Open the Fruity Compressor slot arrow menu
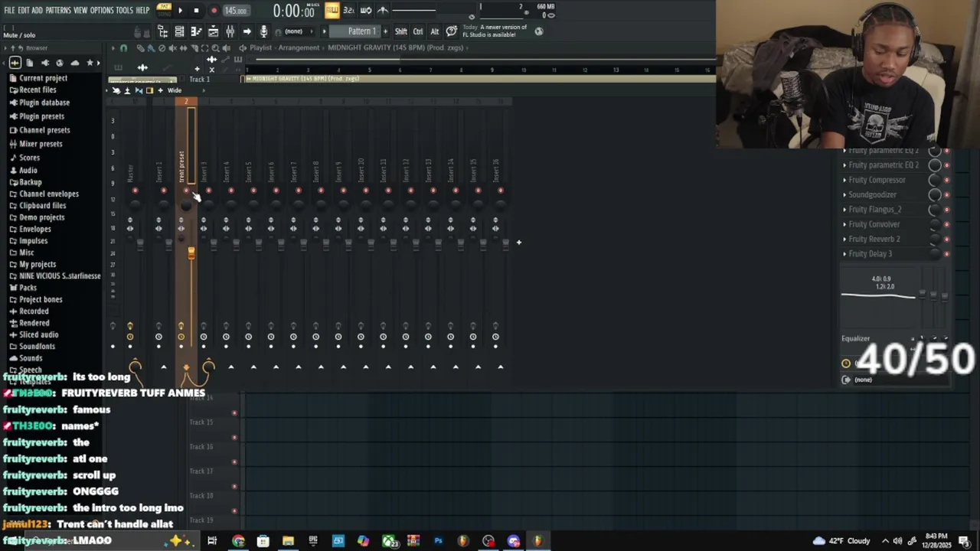Viewport: 980px width, 551px height. point(844,180)
